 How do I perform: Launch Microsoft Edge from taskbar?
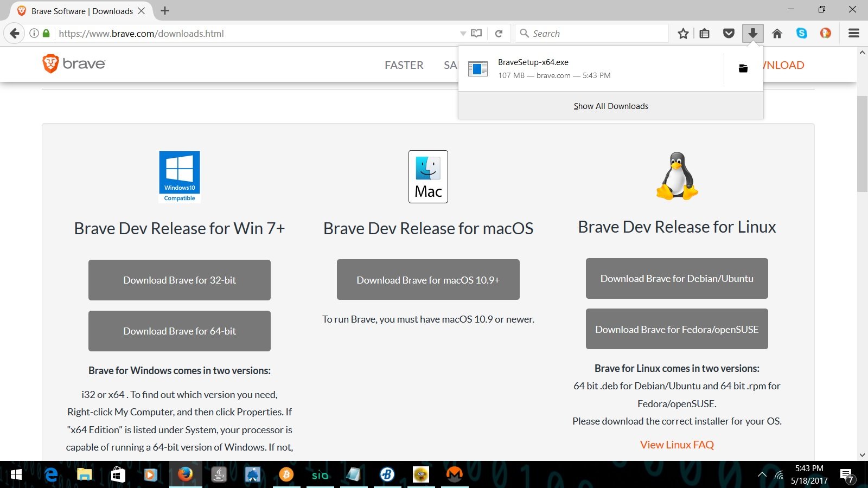coord(51,475)
